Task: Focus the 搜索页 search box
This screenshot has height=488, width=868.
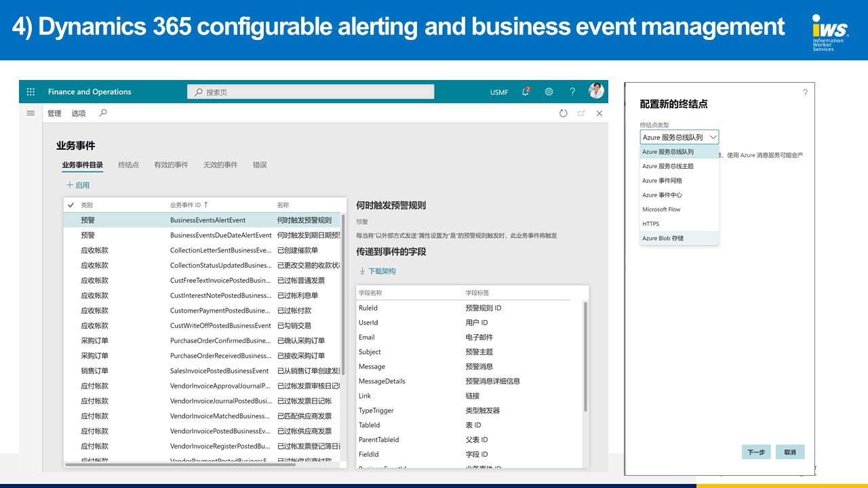Action: [311, 91]
